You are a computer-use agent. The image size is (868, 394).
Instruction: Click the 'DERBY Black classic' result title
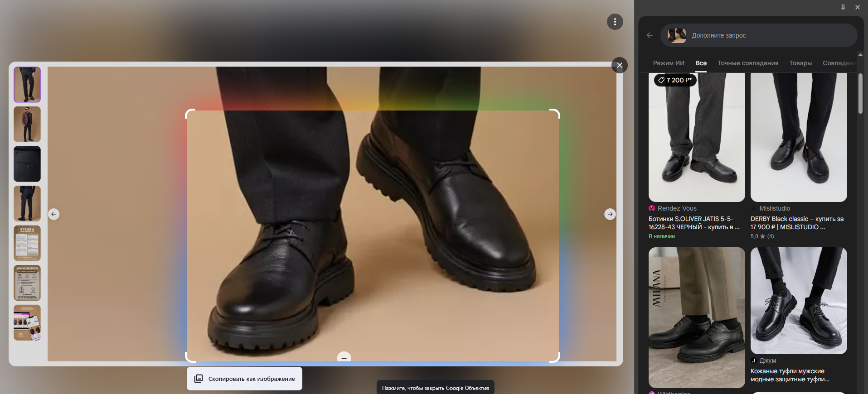[797, 223]
